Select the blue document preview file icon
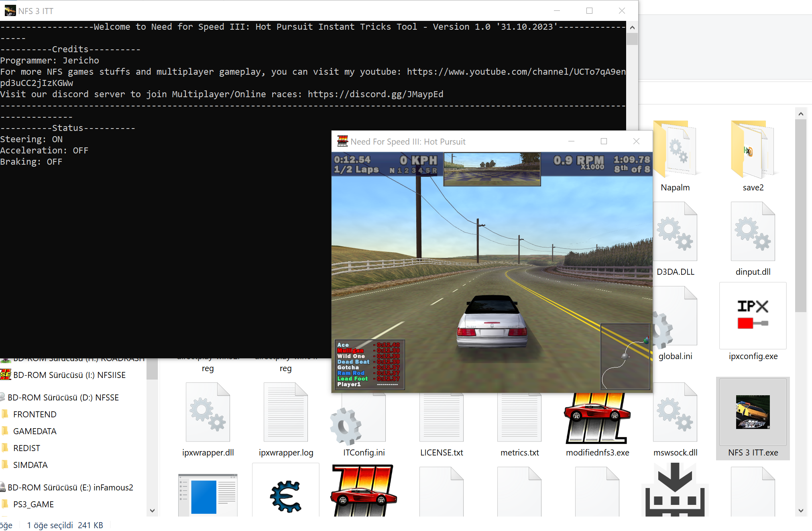This screenshot has height=531, width=812. [208, 495]
